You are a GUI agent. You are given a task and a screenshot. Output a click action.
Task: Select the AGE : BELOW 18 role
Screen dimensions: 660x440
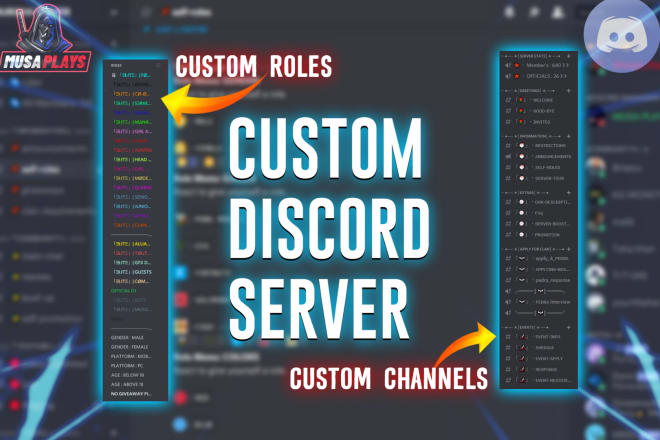pyautogui.click(x=127, y=375)
